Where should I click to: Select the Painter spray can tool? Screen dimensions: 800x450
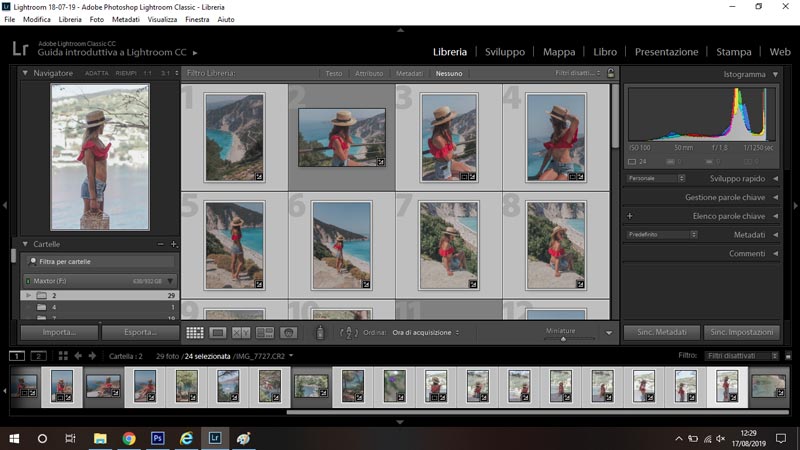[320, 333]
